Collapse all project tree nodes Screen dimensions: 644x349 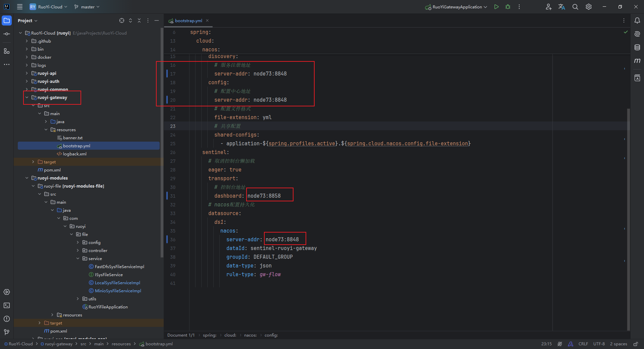(139, 20)
